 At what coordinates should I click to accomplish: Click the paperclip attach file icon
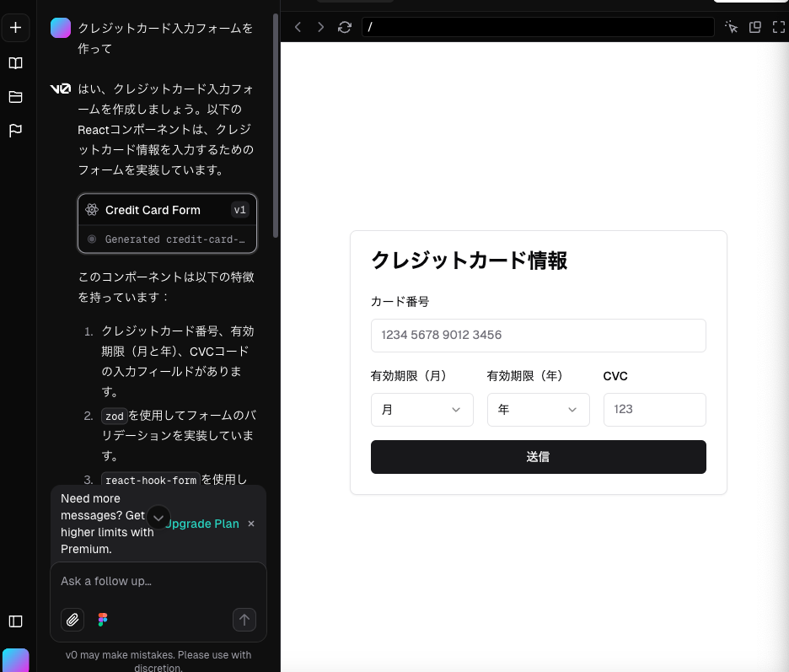[72, 620]
